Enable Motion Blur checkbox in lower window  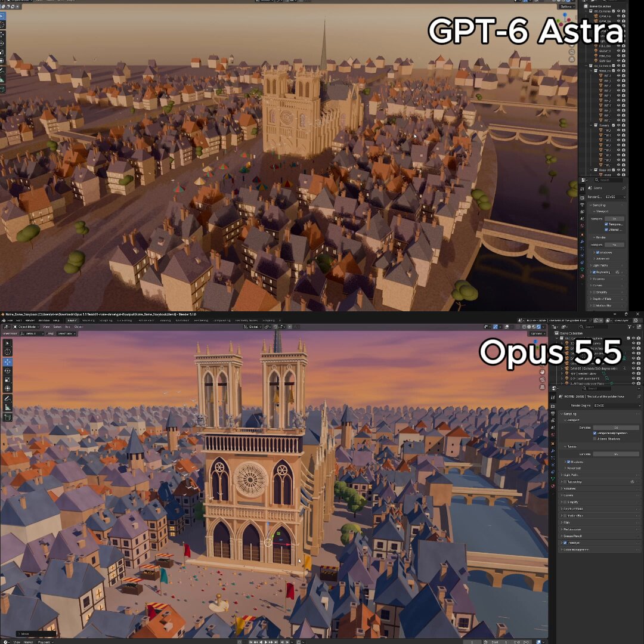pyautogui.click(x=565, y=516)
